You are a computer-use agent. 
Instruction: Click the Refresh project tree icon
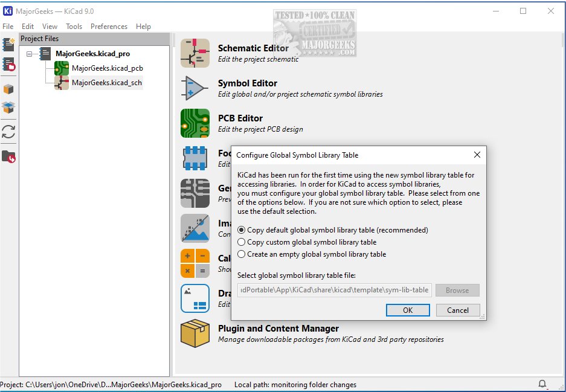point(8,132)
